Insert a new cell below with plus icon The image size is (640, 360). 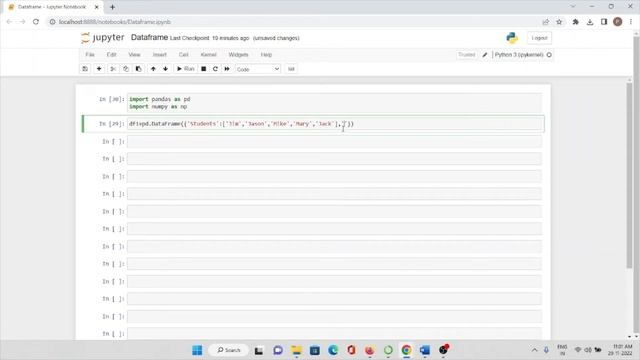click(99, 69)
